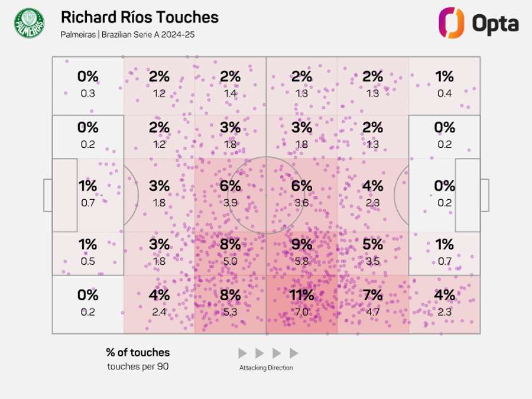532x399 pixels.
Task: Click the % of touches legend label
Action: (138, 352)
